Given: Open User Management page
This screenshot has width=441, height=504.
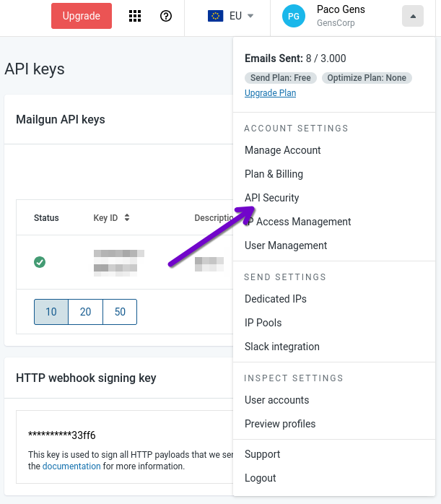Looking at the screenshot, I should click(286, 246).
